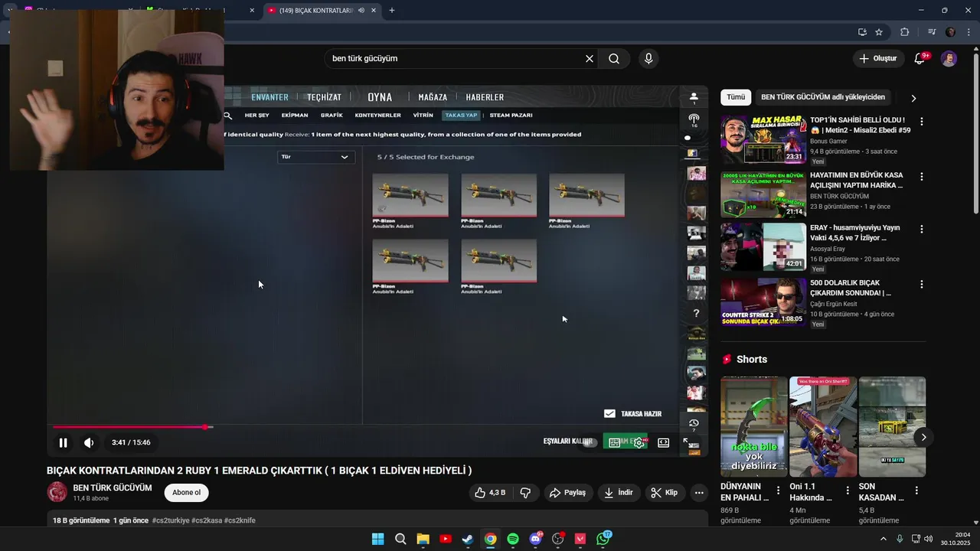The height and width of the screenshot is (551, 980).
Task: Click the search magnifier button
Action: [614, 58]
